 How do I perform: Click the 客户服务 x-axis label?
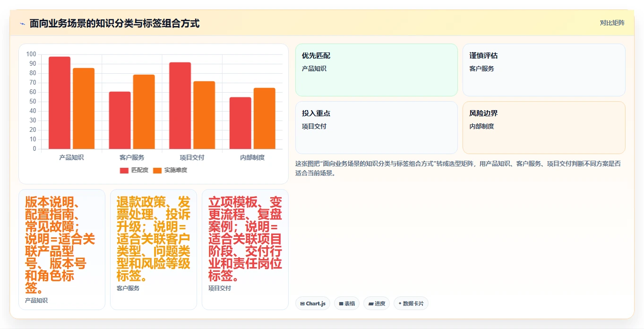(132, 157)
